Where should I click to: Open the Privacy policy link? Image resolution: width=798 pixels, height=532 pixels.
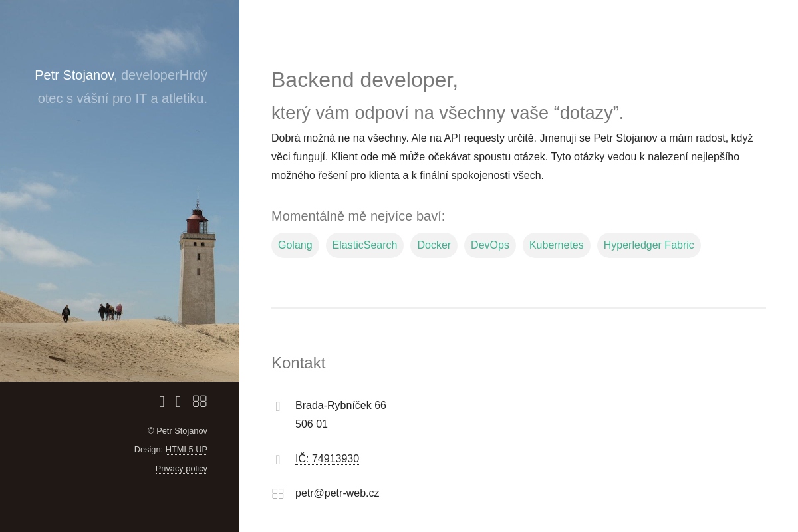pos(182,469)
